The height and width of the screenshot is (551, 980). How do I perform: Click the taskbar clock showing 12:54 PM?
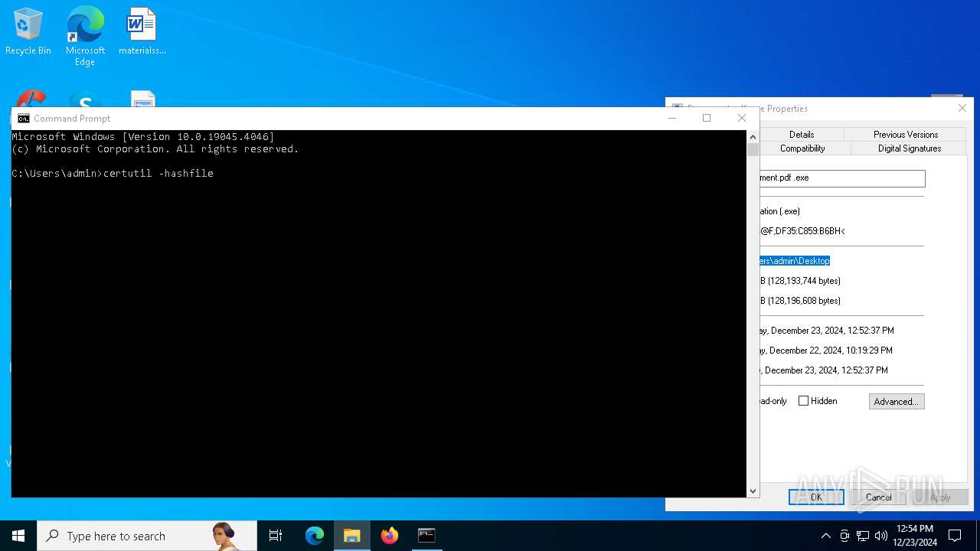click(916, 536)
